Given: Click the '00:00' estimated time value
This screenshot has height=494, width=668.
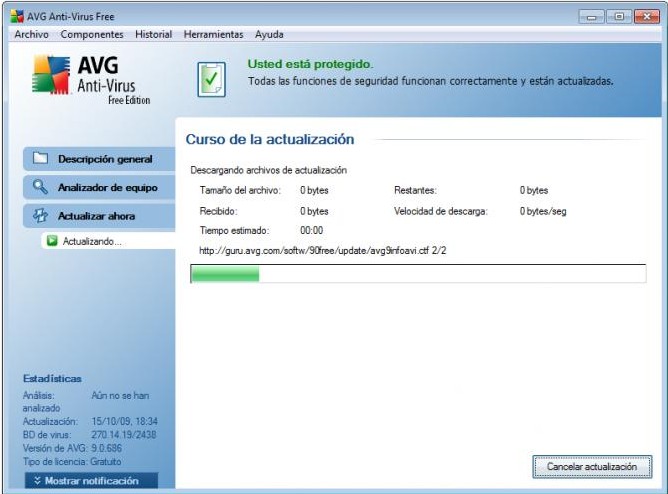Looking at the screenshot, I should (311, 230).
